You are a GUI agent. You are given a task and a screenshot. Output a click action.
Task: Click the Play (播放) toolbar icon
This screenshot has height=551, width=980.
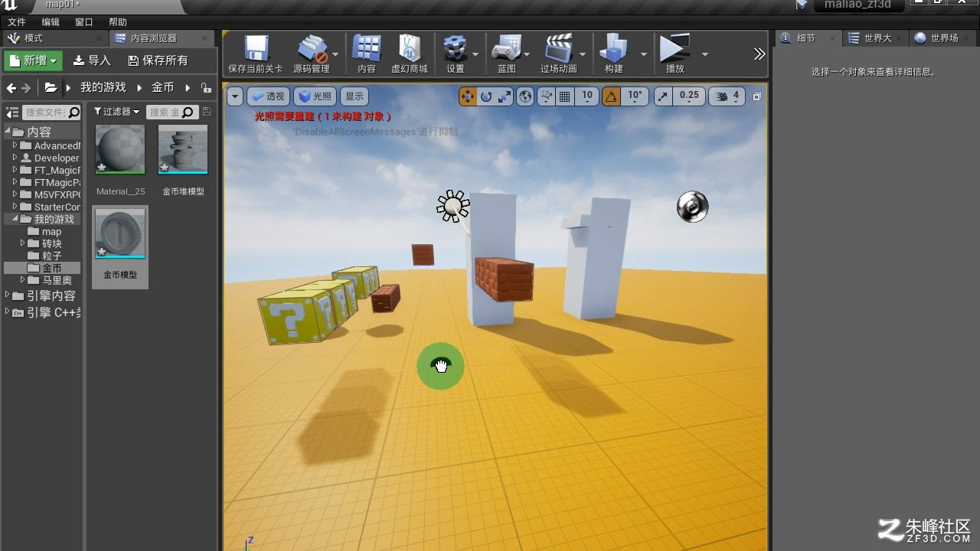pos(675,54)
